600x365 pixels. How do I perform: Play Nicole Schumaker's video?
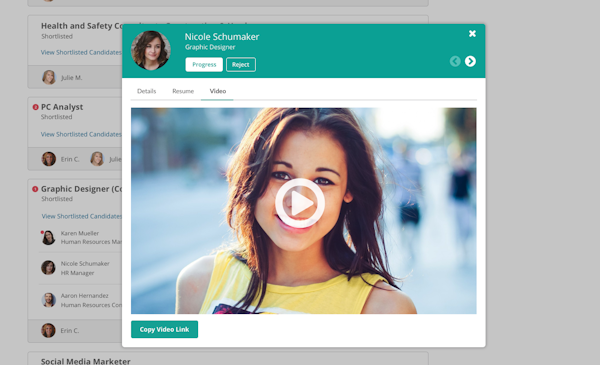coord(300,203)
